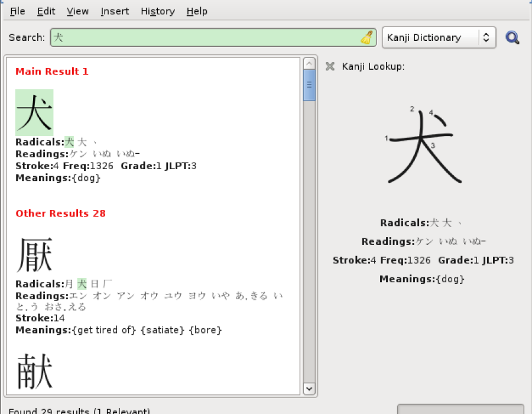Open the Kanji Dictionary dropdown

[439, 37]
